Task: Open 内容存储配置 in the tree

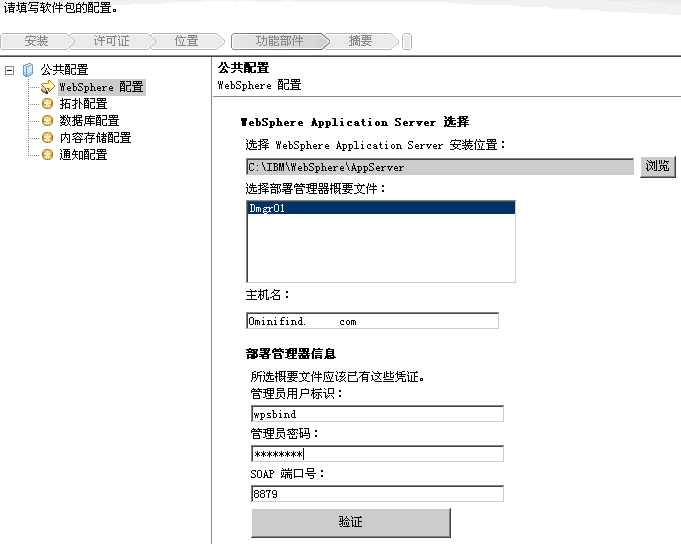Action: (95, 138)
